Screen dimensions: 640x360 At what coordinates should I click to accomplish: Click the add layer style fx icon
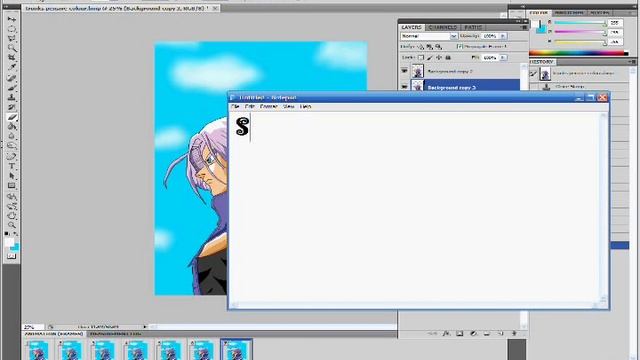click(446, 333)
